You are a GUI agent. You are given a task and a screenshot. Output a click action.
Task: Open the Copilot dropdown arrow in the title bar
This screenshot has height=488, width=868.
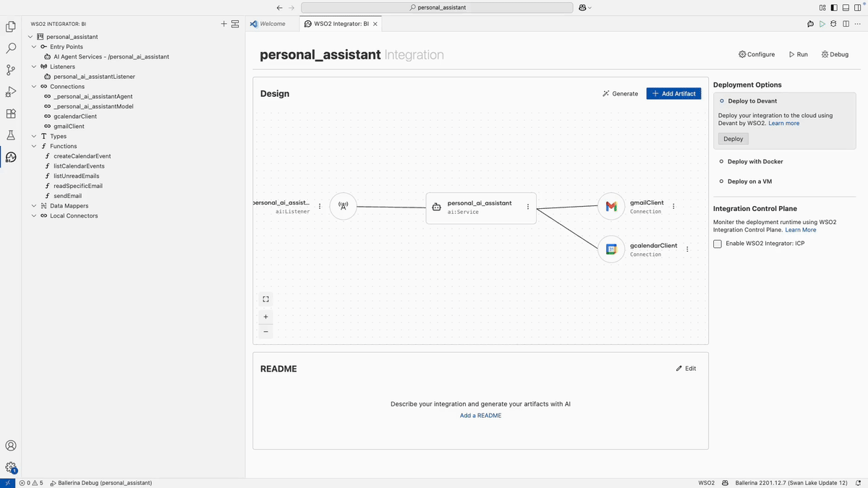point(590,7)
